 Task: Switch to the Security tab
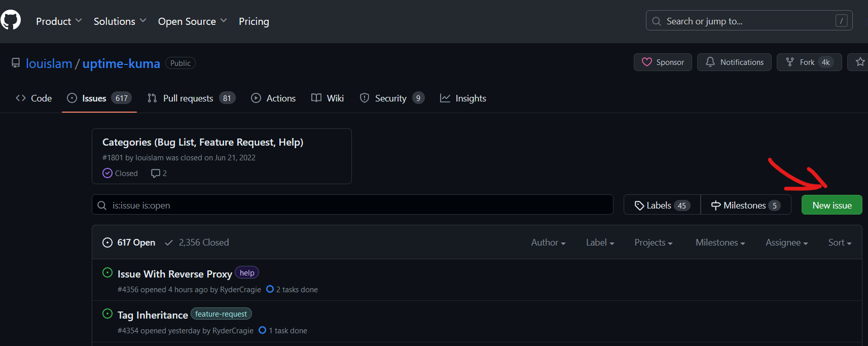click(391, 98)
